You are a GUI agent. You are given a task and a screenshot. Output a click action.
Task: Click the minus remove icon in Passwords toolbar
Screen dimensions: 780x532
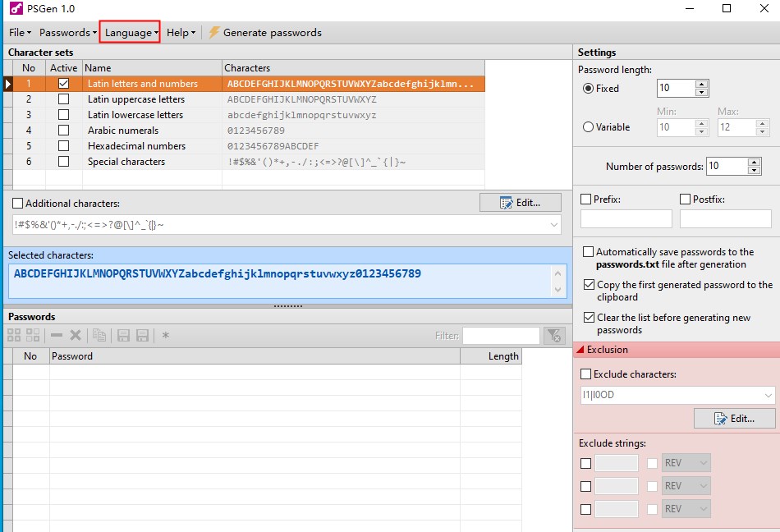[57, 335]
